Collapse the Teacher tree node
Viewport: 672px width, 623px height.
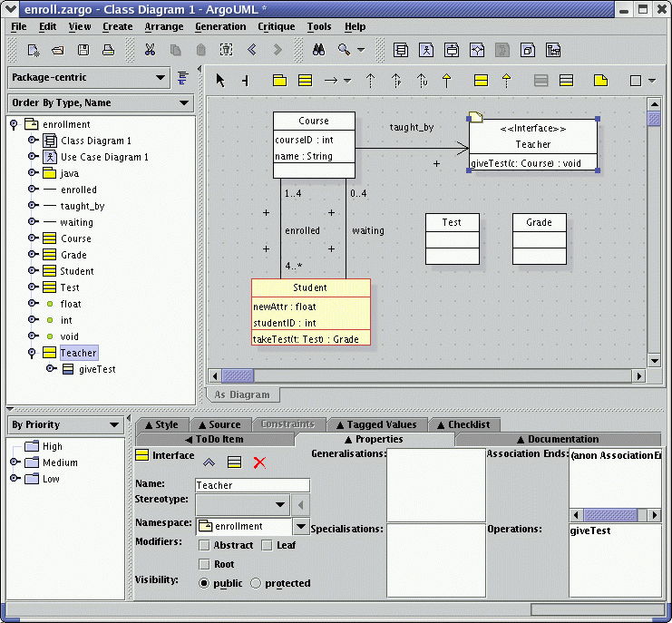click(x=31, y=353)
